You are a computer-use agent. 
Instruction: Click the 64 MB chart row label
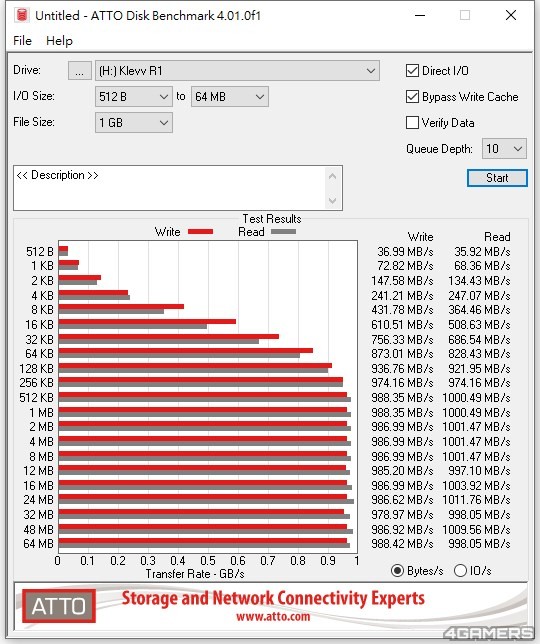[x=38, y=544]
